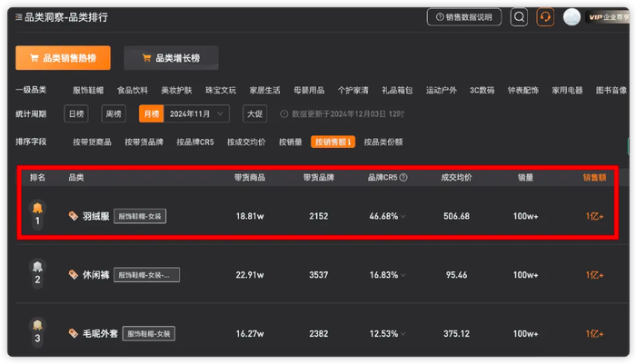The width and height of the screenshot is (636, 364).
Task: Open 销售数据说明 help button
Action: pyautogui.click(x=464, y=17)
